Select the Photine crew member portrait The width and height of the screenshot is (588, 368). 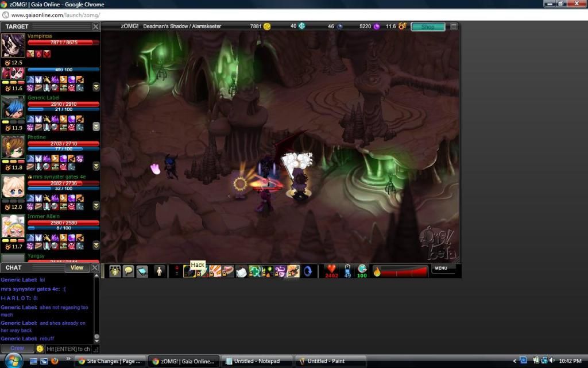13,147
